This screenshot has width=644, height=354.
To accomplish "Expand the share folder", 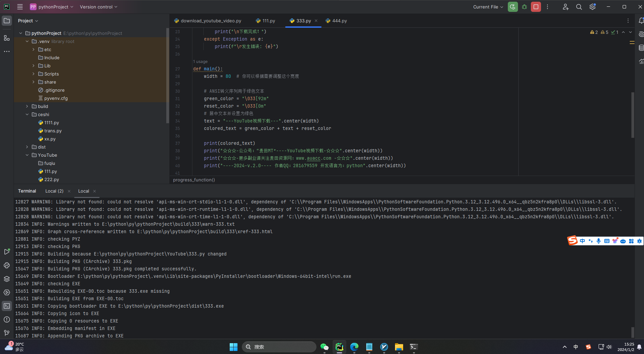I will point(34,82).
